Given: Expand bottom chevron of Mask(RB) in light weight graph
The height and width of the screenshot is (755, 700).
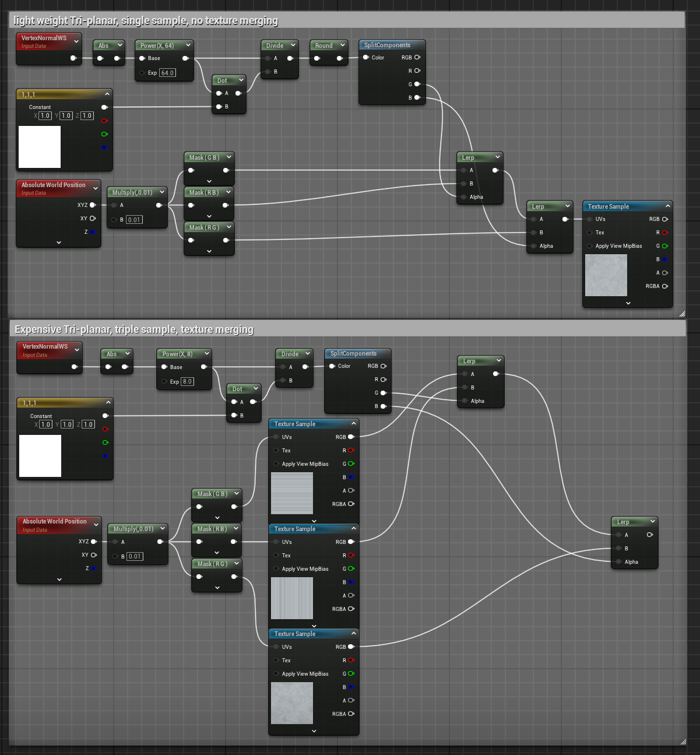Looking at the screenshot, I should point(209,216).
